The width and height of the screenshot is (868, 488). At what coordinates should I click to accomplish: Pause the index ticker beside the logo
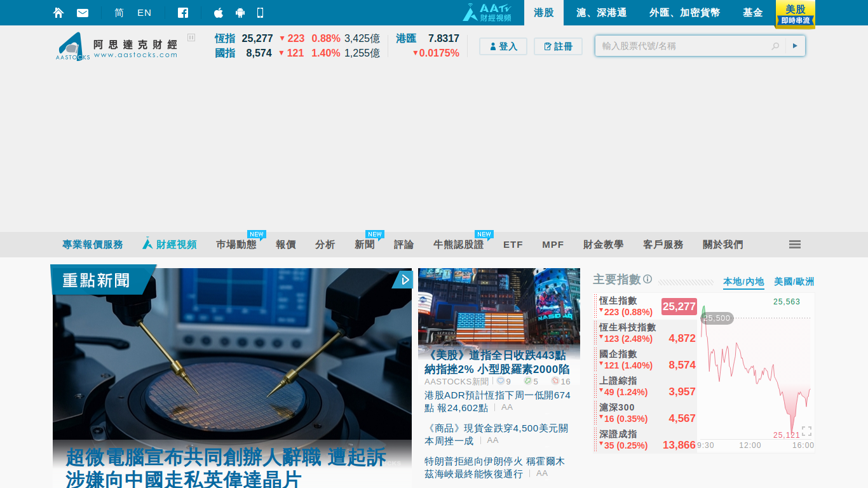coord(191,37)
